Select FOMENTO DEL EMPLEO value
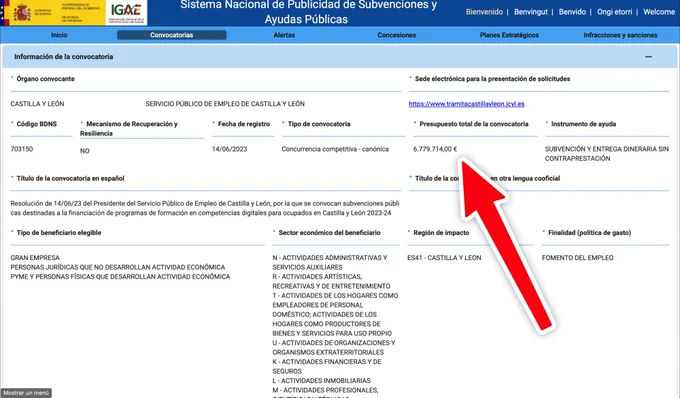 (x=578, y=258)
